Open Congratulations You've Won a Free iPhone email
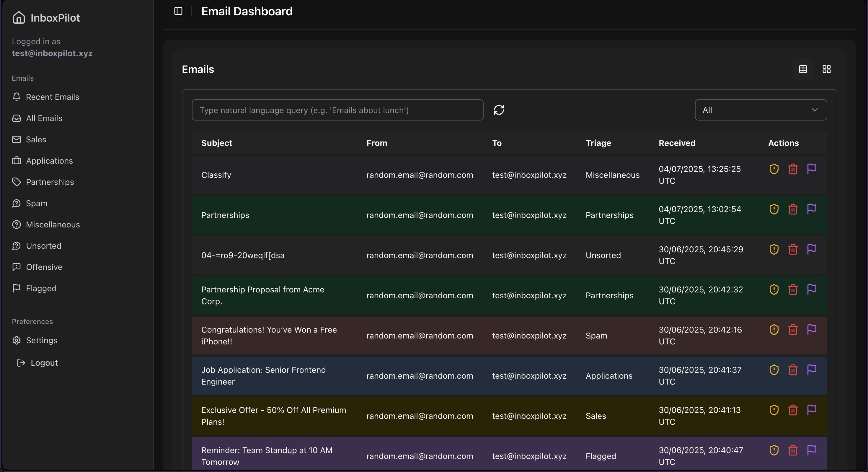 pyautogui.click(x=269, y=336)
